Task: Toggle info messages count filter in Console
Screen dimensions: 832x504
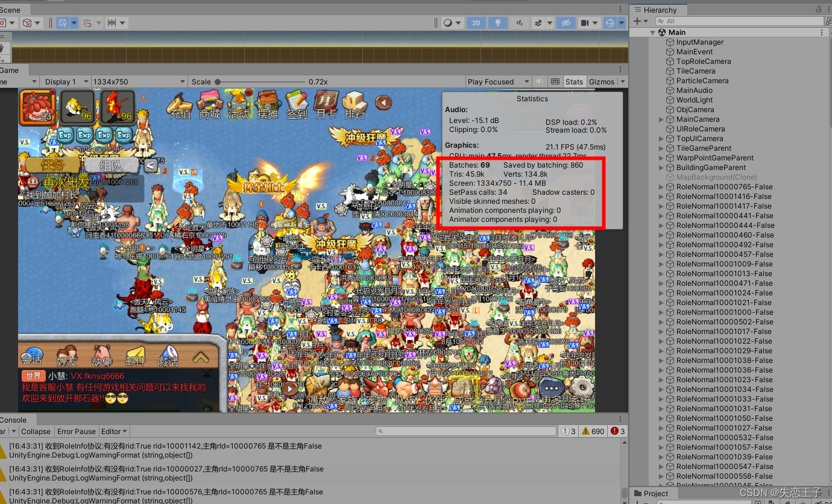Action: point(568,431)
